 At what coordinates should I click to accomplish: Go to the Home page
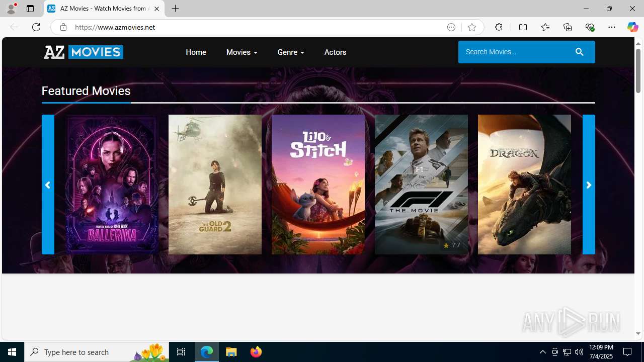point(196,52)
